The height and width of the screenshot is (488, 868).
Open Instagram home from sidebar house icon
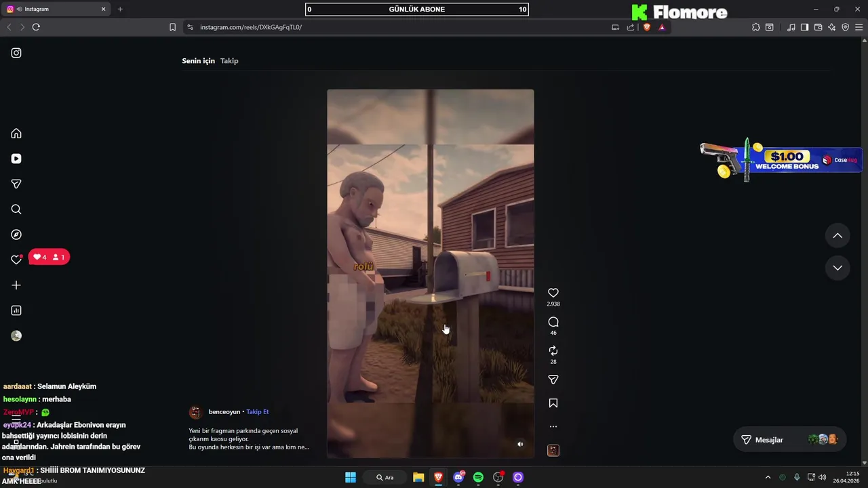16,134
